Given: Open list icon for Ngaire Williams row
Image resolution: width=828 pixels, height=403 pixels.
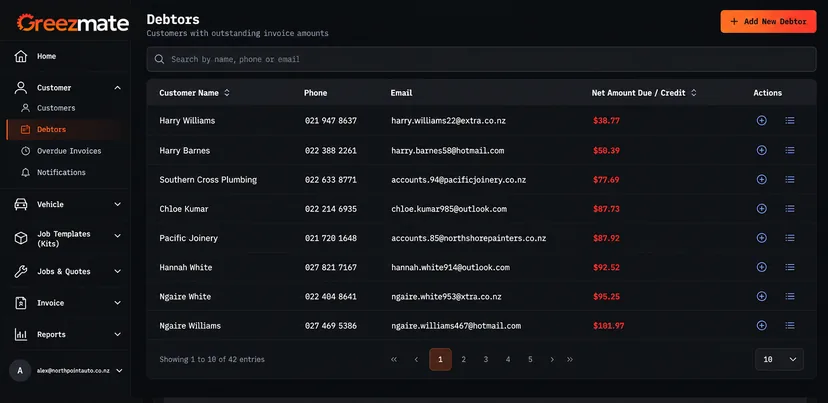Looking at the screenshot, I should pos(790,325).
